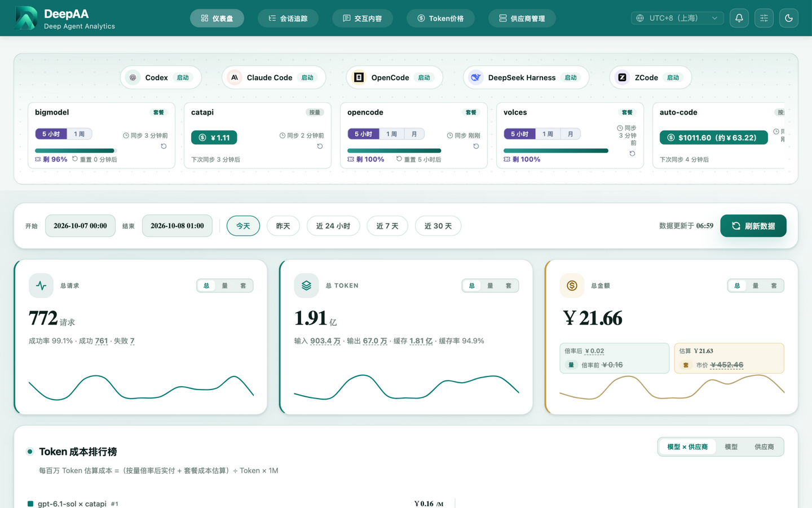Click the 总 TOKEN layers icon
Image resolution: width=812 pixels, height=508 pixels.
pyautogui.click(x=306, y=286)
